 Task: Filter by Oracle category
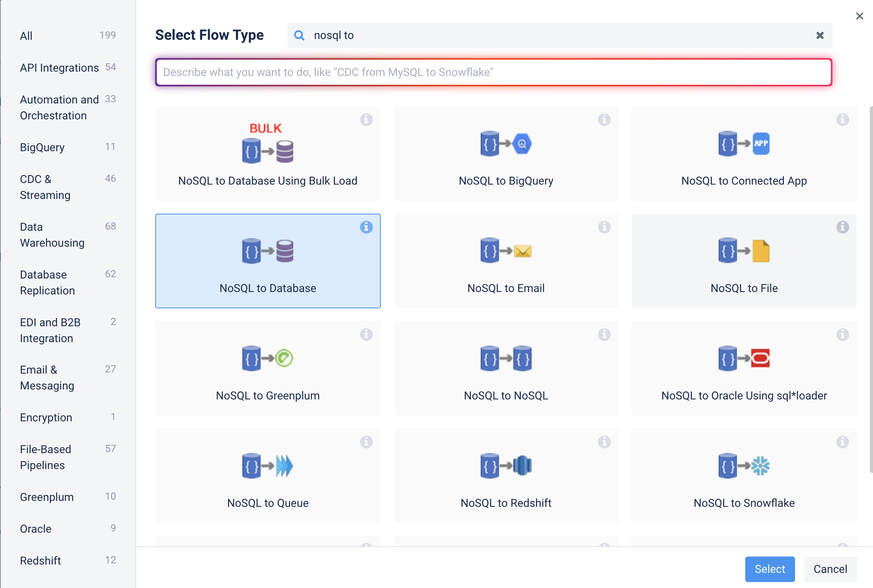tap(68, 529)
